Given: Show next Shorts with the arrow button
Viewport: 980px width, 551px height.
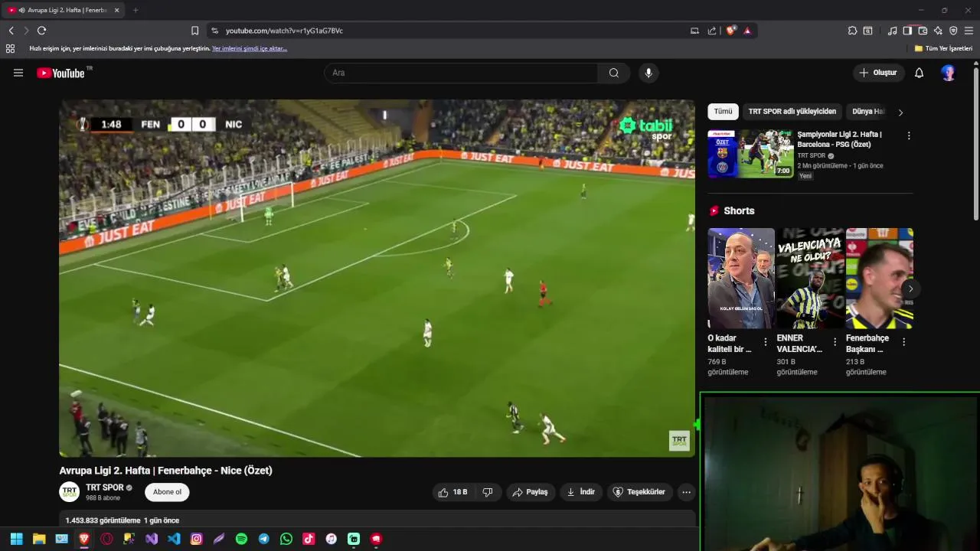Looking at the screenshot, I should [x=910, y=289].
